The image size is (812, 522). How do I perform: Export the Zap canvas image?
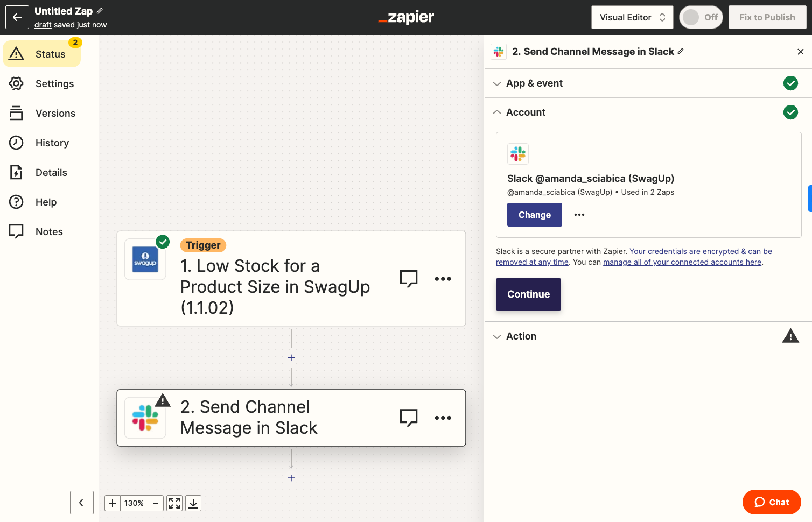[x=193, y=503]
